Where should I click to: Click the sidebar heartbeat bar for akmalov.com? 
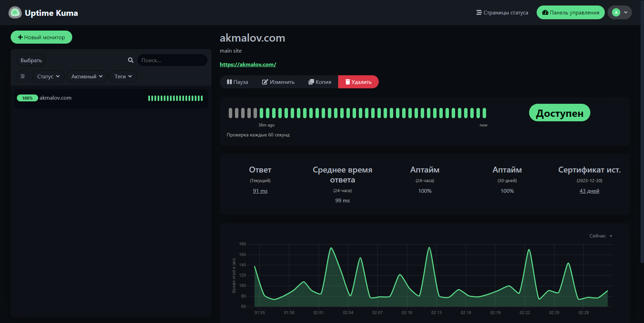tap(175, 98)
